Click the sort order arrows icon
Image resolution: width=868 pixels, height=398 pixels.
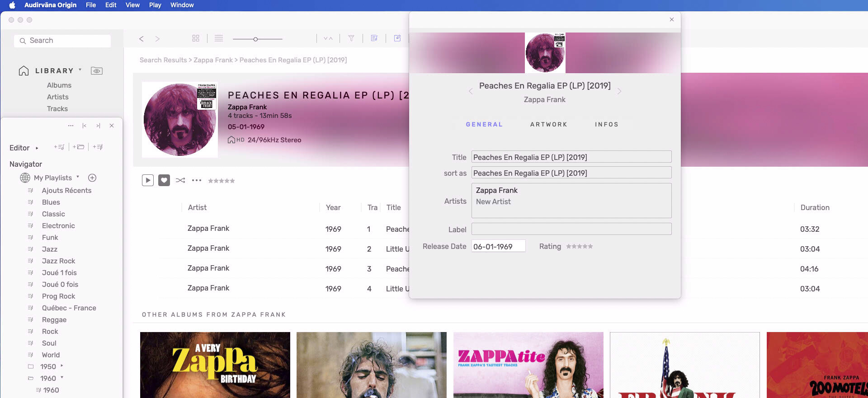point(328,38)
